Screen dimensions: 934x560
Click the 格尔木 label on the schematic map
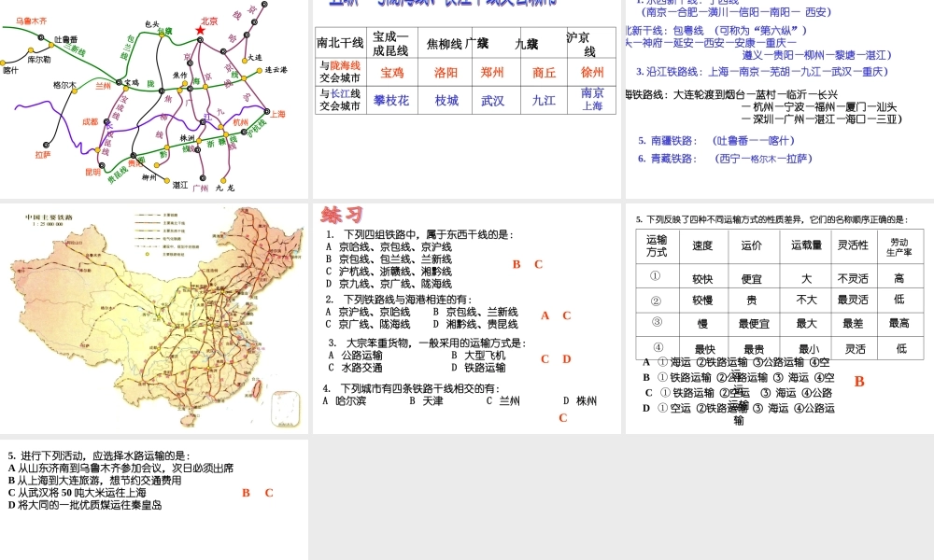pyautogui.click(x=64, y=85)
